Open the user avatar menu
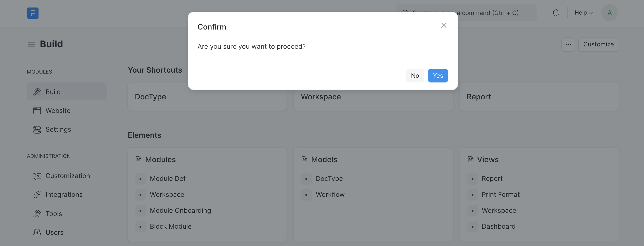644x246 pixels. [x=609, y=13]
